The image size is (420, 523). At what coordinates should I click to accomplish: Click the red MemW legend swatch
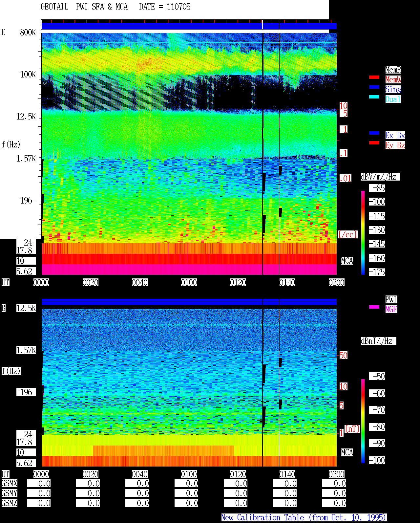[x=374, y=77]
